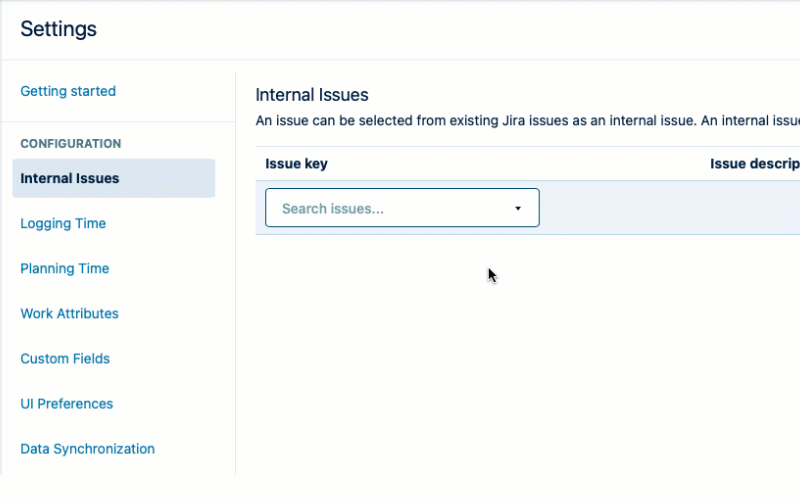
Task: Expand the Search issues dropdown arrow
Action: 518,208
